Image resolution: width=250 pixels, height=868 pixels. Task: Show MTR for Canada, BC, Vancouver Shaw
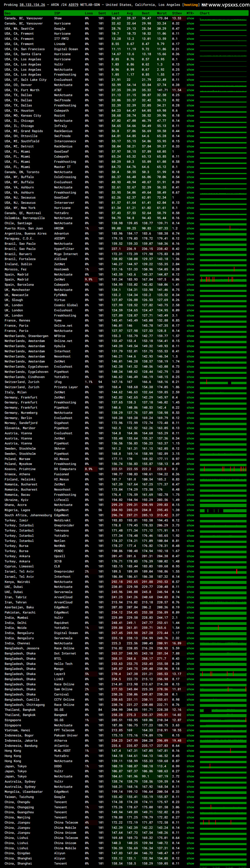[190, 18]
